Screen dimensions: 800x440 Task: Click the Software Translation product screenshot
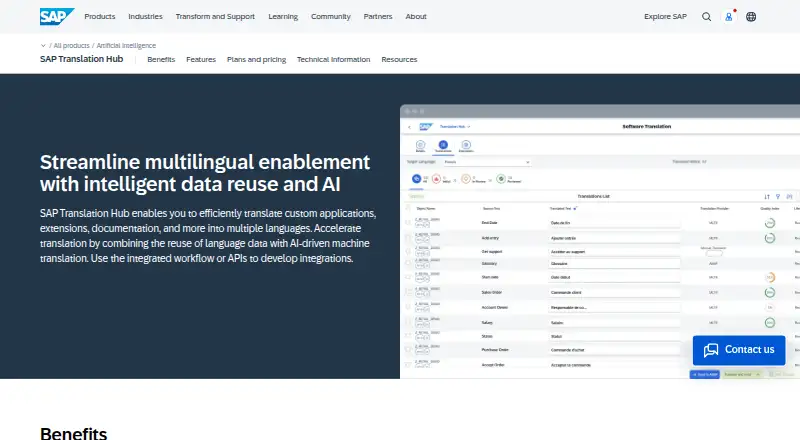pos(600,241)
